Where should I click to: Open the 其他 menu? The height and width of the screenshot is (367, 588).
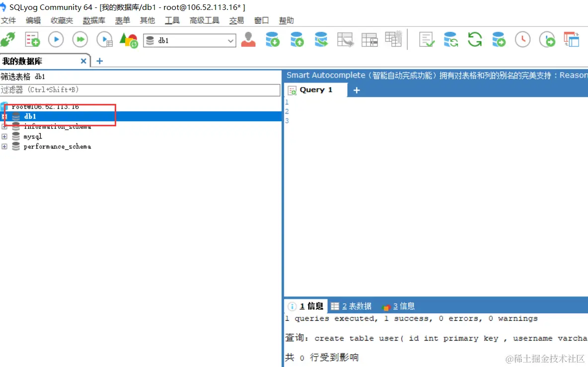[147, 20]
